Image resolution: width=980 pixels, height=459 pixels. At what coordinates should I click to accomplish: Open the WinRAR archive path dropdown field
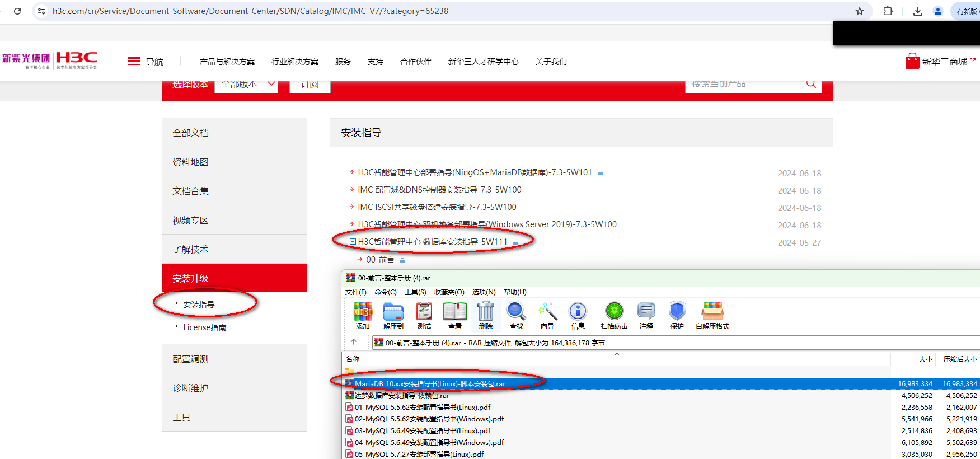coord(676,343)
